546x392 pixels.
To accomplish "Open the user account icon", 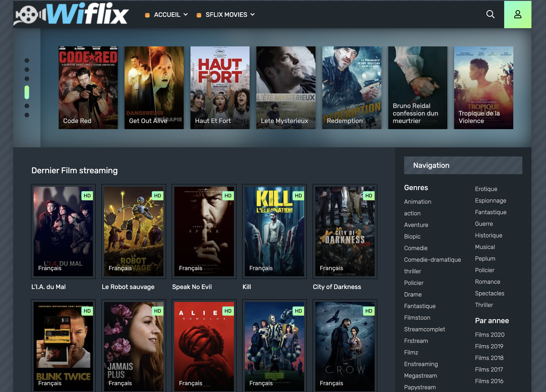I will tap(518, 15).
